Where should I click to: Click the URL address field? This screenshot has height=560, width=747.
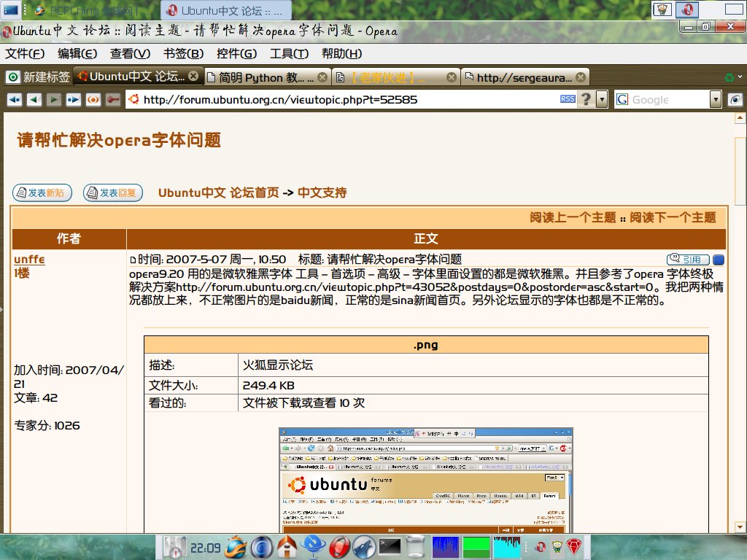(350, 99)
